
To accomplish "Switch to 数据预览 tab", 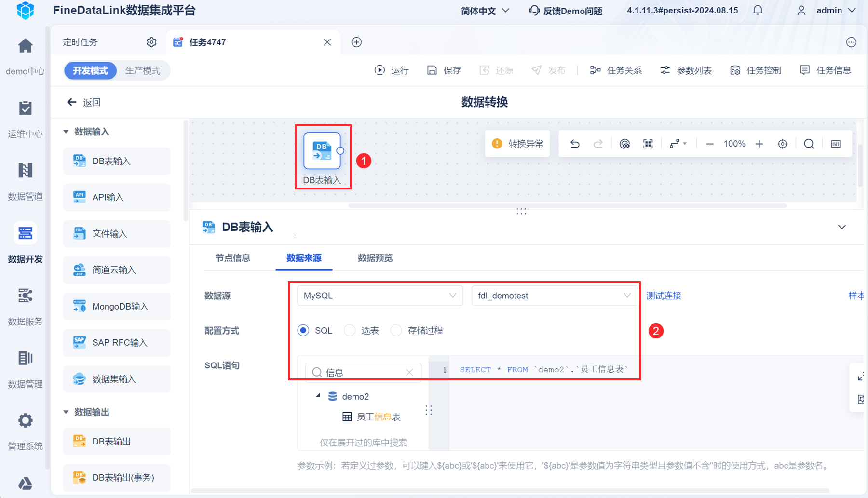I will point(375,258).
